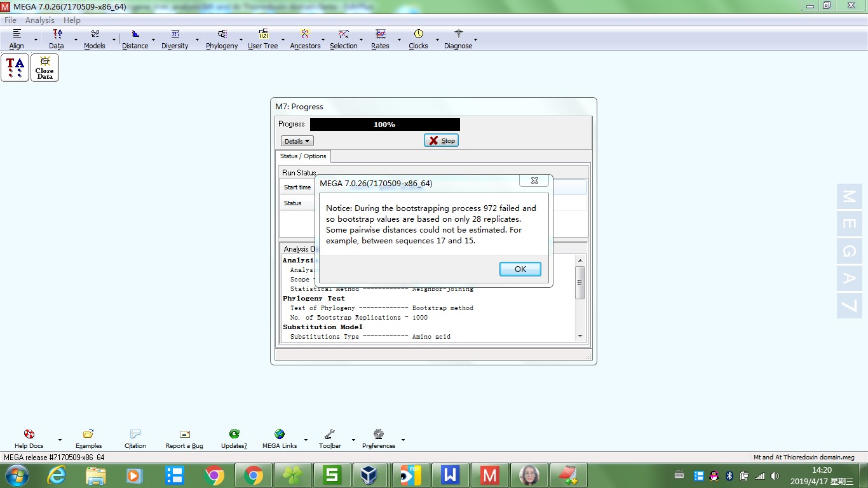Expand the Diversity dropdown arrow
This screenshot has height=488, width=868.
coord(198,39)
